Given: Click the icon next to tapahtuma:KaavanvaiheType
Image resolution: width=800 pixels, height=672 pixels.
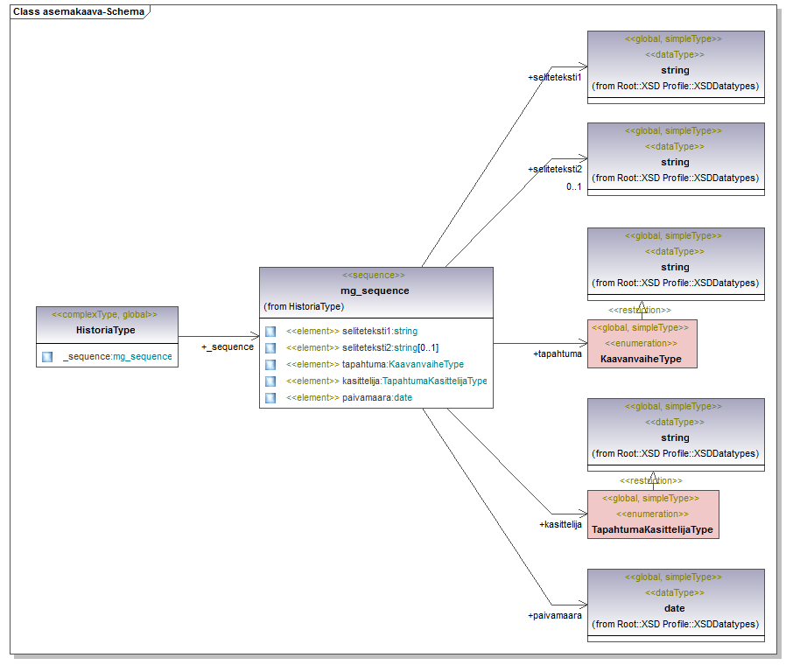Looking at the screenshot, I should tap(270, 365).
